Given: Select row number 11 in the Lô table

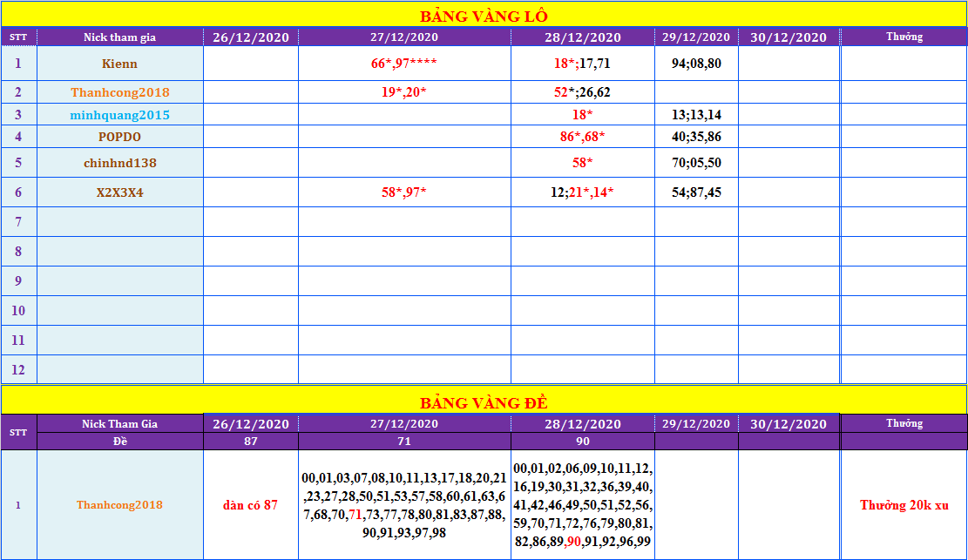Looking at the screenshot, I should point(18,341).
